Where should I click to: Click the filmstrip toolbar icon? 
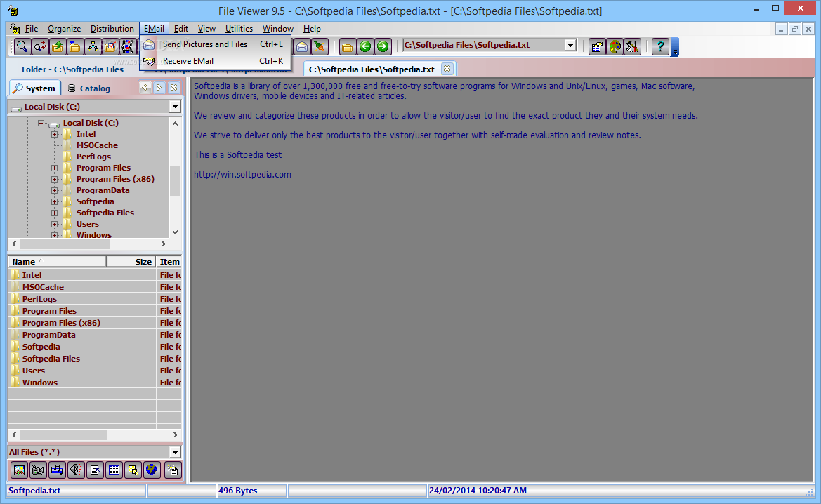coord(127,46)
